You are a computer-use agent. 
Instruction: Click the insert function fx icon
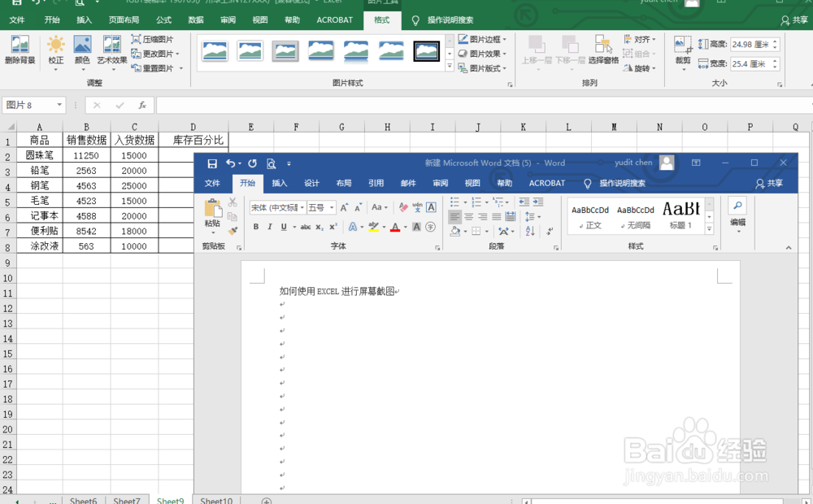142,105
